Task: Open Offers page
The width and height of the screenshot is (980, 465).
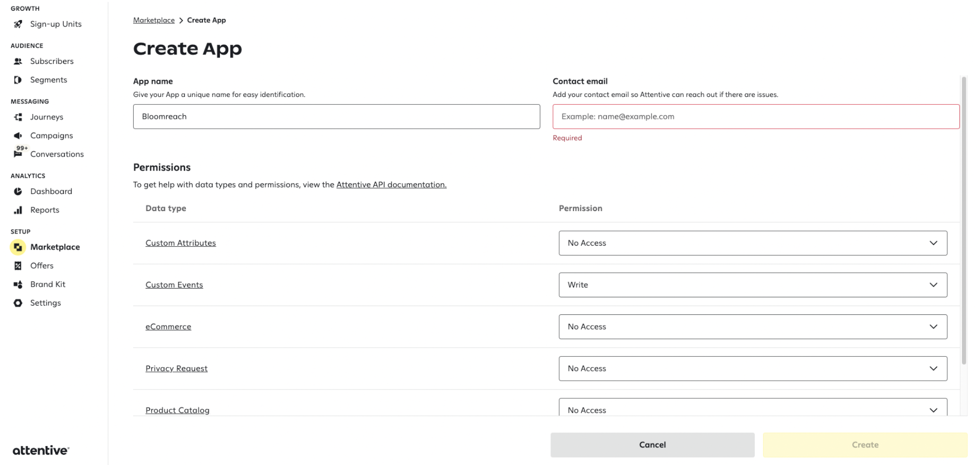Action: tap(42, 266)
